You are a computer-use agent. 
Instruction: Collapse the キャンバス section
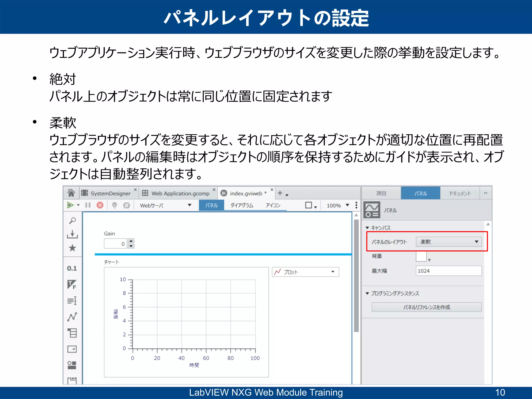367,228
